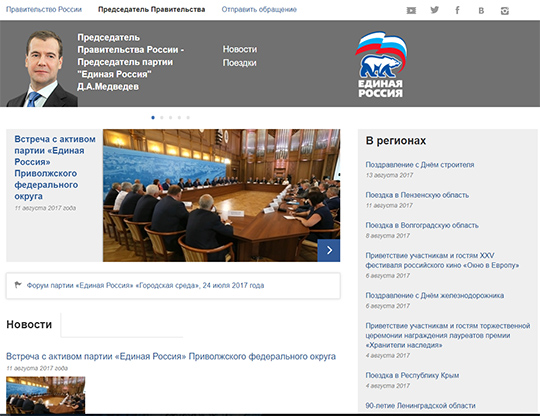
Task: Open Поездка в Волгоградскую область
Action: click(x=422, y=225)
